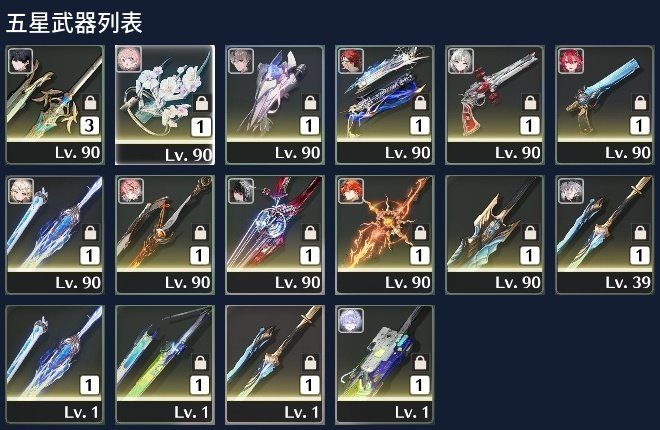This screenshot has width=660, height=430.
Task: Toggle the lock on the blue dual pistols card
Action: (x=420, y=102)
